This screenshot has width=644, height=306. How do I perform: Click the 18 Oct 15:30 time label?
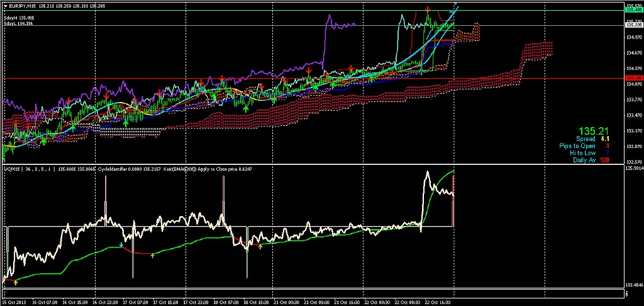coord(256,302)
